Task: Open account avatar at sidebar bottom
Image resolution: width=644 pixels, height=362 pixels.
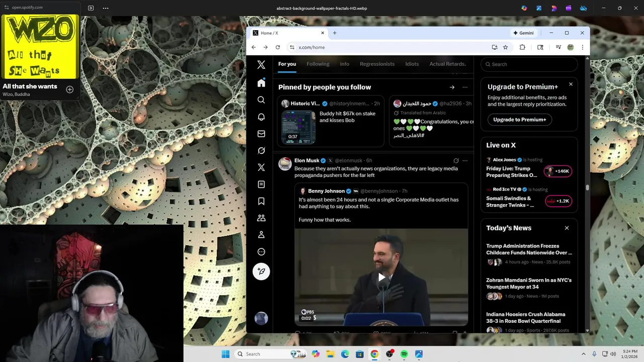Action: pos(261,318)
